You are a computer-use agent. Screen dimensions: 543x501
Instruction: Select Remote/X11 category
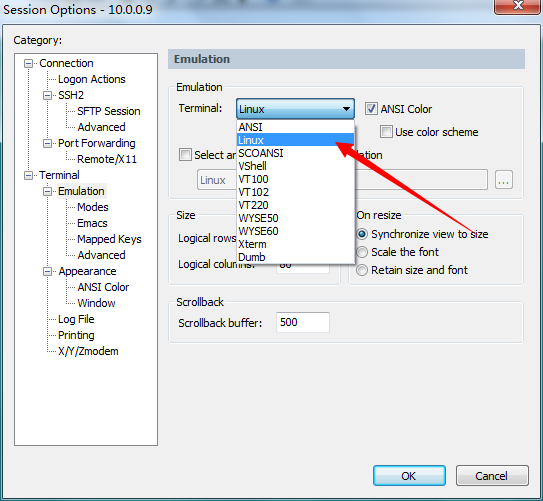[107, 159]
